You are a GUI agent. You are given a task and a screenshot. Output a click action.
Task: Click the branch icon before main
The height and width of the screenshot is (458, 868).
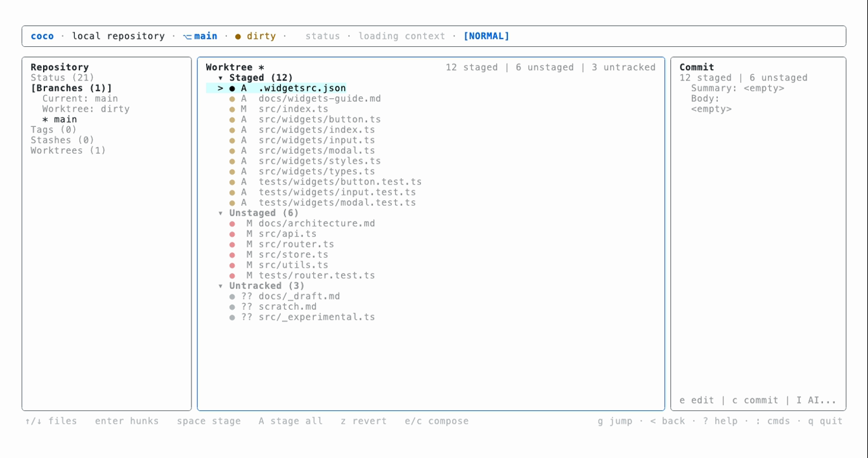[x=187, y=37]
